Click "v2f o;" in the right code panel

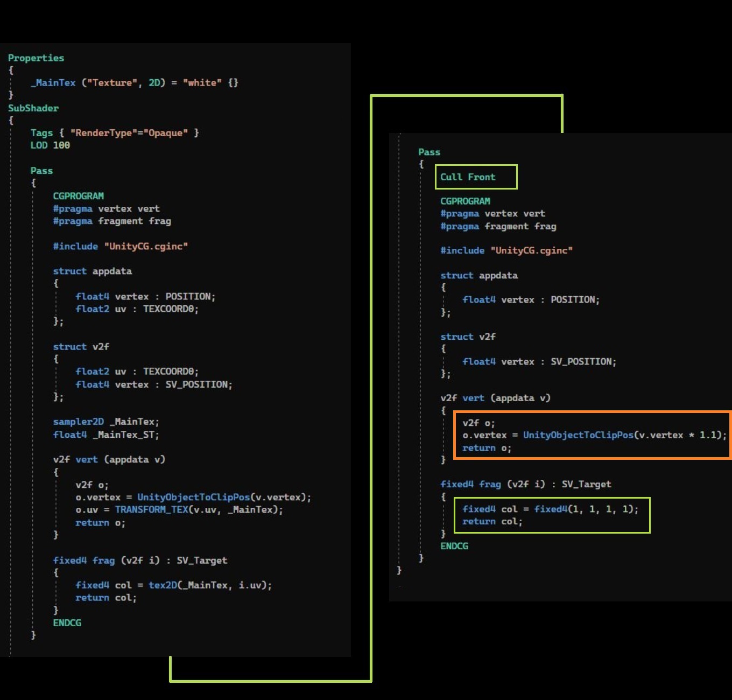pos(479,423)
